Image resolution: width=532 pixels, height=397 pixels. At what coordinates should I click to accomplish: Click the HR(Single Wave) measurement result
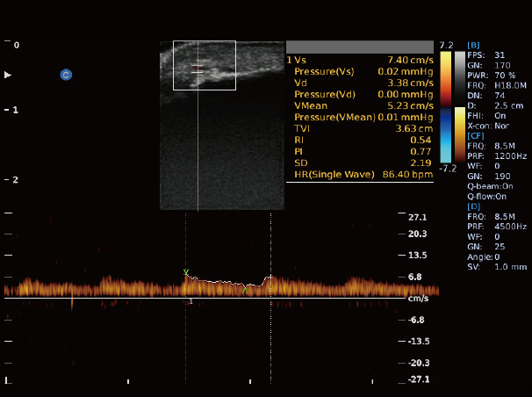coord(360,176)
